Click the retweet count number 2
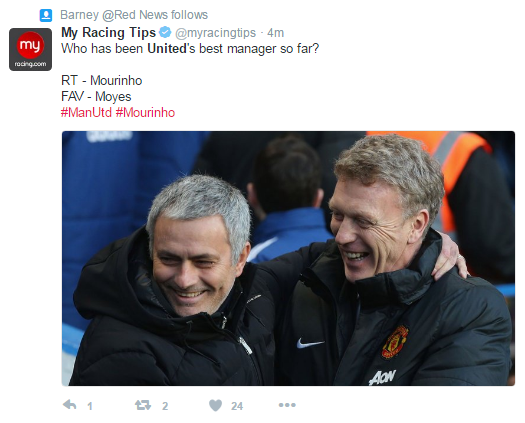The height and width of the screenshot is (423, 525). click(165, 406)
